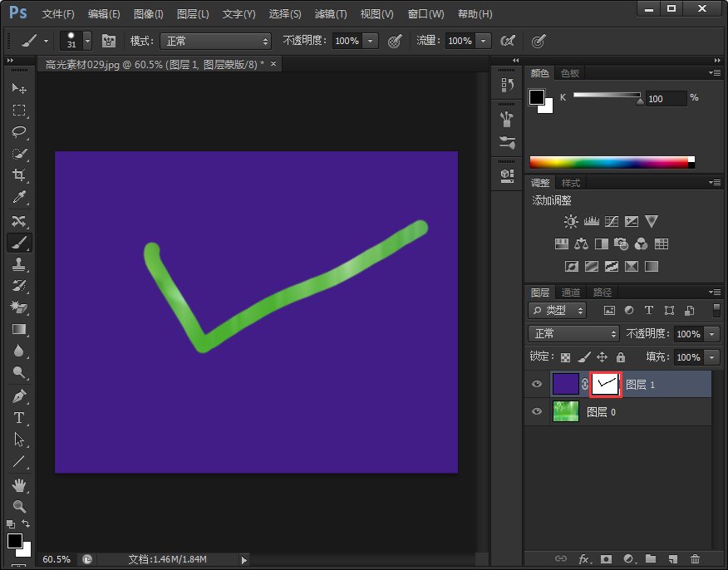Toggle visibility of 图层 0
The width and height of the screenshot is (728, 570).
537,412
